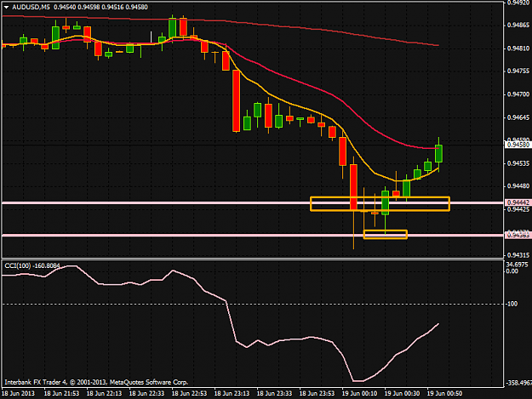Viewport: 532px width, 399px height.
Task: Select the OHLC values 0.94540 0.94598 0.94516 0.94580
Action: (100, 7)
